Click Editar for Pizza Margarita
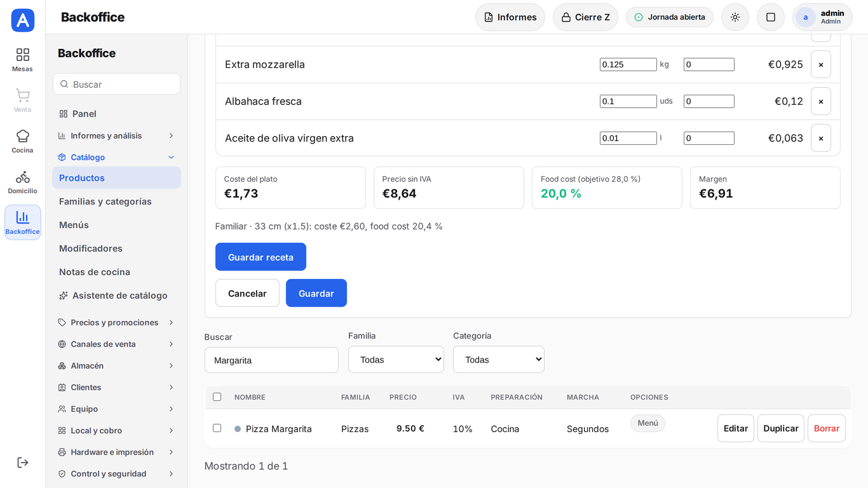Viewport: 868px width, 488px height. pos(736,428)
